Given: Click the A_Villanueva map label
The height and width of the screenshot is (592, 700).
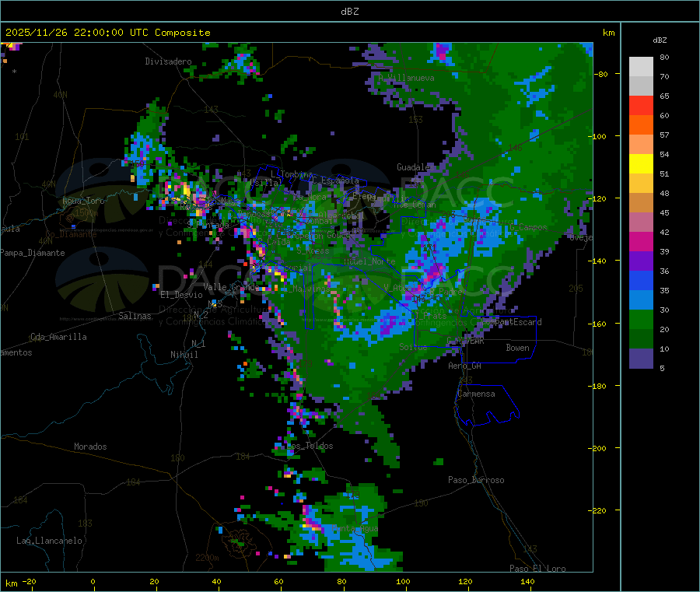Looking at the screenshot, I should point(406,78).
